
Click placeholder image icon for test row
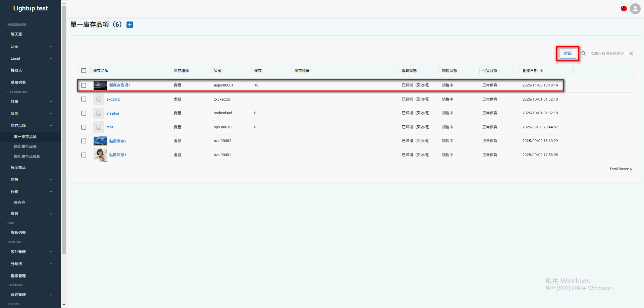point(99,127)
